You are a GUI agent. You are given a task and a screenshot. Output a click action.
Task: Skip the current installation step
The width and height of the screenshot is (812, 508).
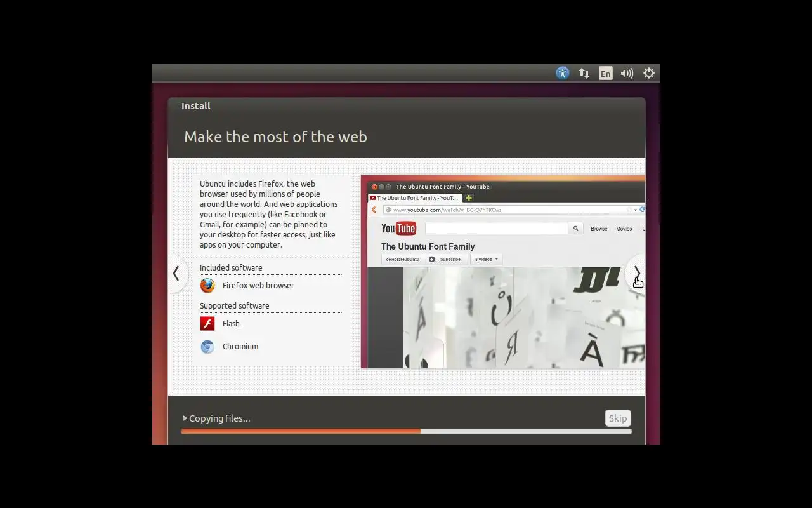pos(618,418)
